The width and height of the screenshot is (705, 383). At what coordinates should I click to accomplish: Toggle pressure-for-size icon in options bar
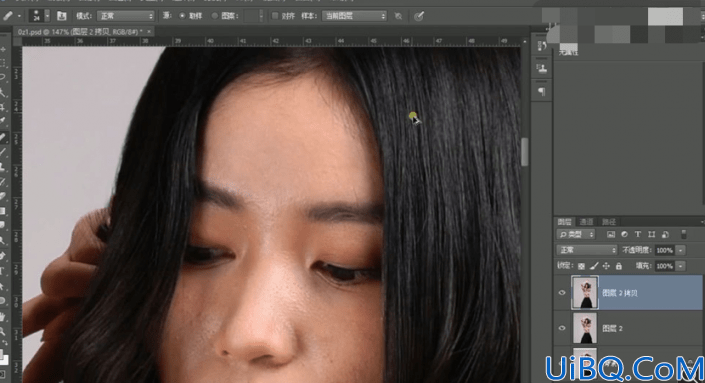coord(419,16)
